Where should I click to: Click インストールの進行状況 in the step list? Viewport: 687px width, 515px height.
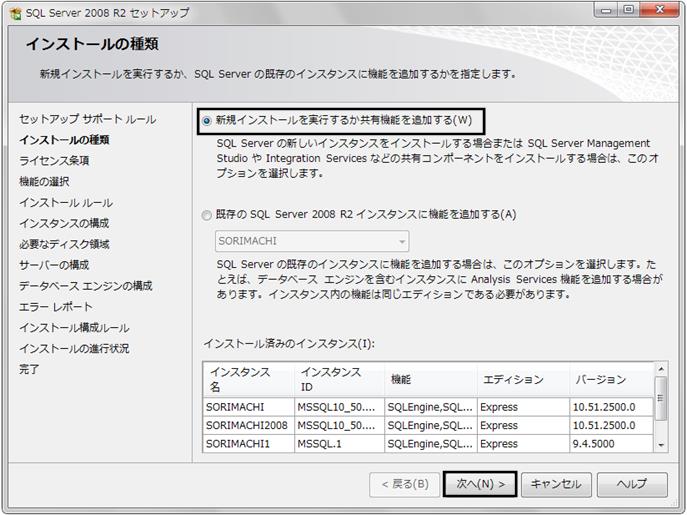74,348
